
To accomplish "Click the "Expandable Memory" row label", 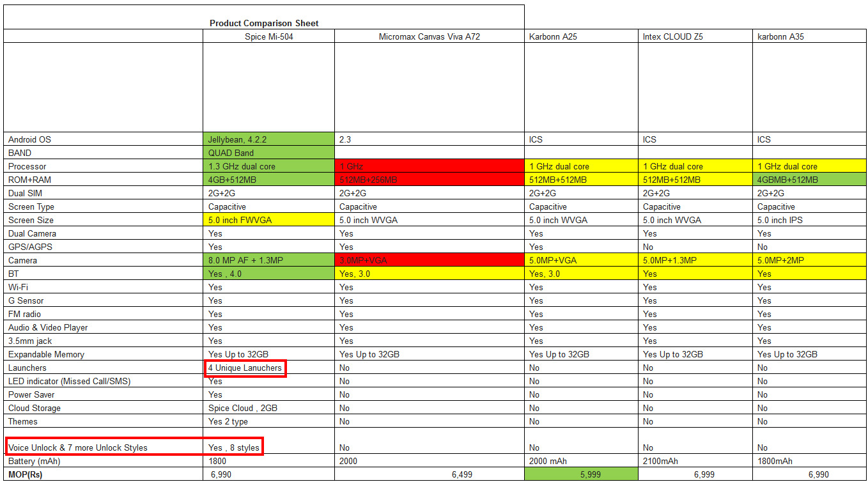I will click(46, 354).
